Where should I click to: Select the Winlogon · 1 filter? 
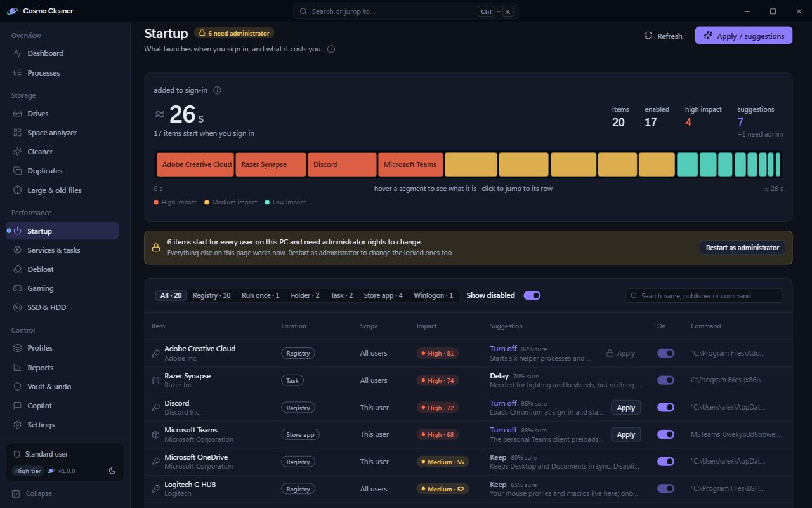pyautogui.click(x=433, y=295)
